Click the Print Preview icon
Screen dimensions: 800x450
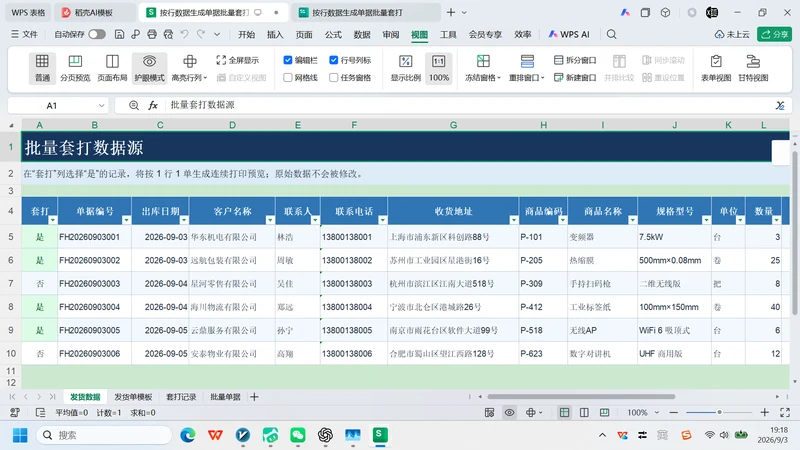click(168, 34)
